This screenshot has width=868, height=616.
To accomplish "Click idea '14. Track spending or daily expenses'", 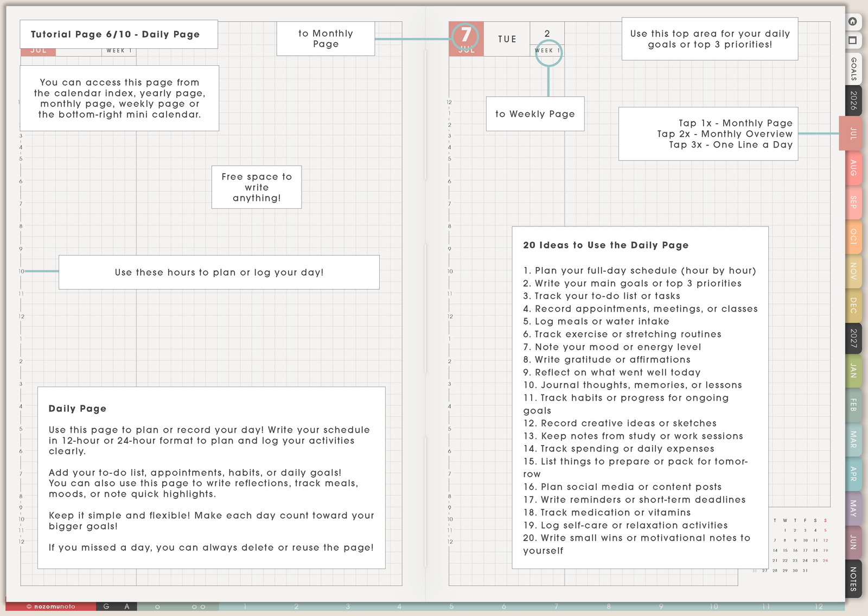I will click(x=619, y=449).
